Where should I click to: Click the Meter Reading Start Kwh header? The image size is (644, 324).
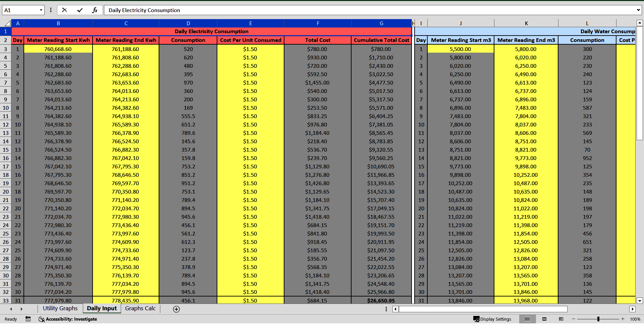tap(58, 40)
